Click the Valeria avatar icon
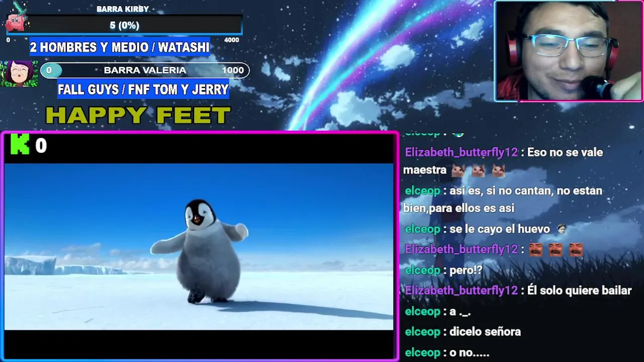Screen dimensions: 644x362 tap(19, 74)
